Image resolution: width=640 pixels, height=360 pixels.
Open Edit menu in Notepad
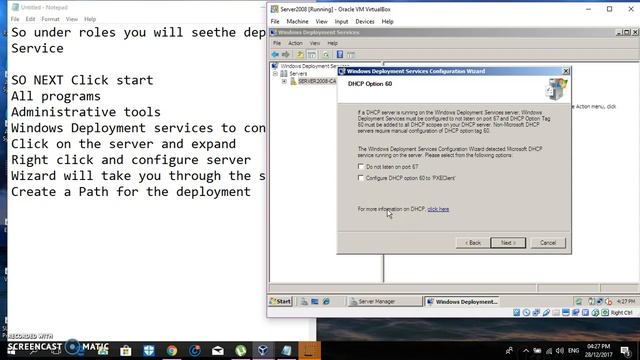pyautogui.click(x=30, y=19)
